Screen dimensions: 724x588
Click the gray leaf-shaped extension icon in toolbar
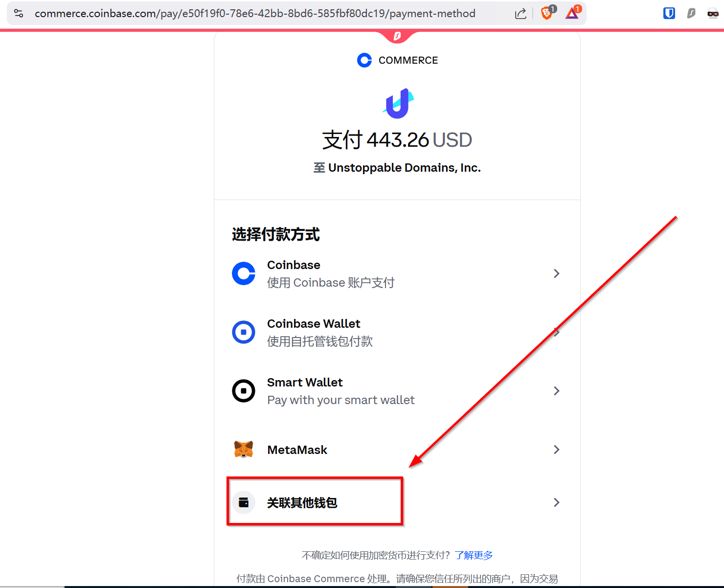[x=691, y=13]
